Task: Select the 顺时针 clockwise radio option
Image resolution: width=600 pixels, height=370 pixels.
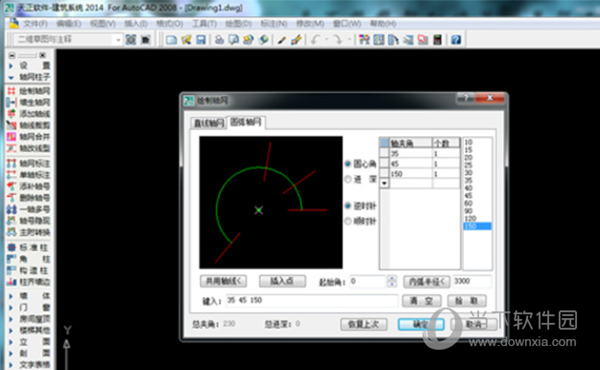Action: click(x=348, y=221)
